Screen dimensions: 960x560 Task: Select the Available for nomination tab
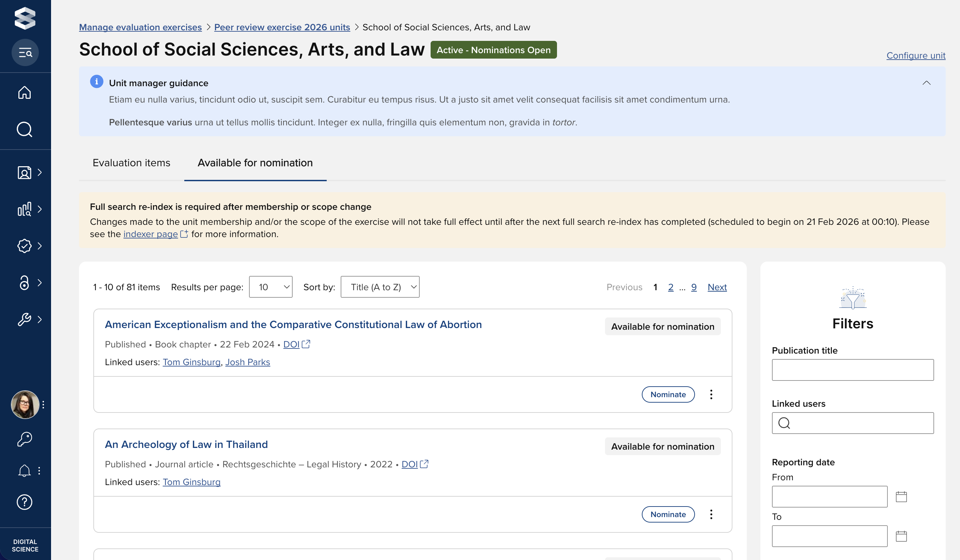pos(255,163)
